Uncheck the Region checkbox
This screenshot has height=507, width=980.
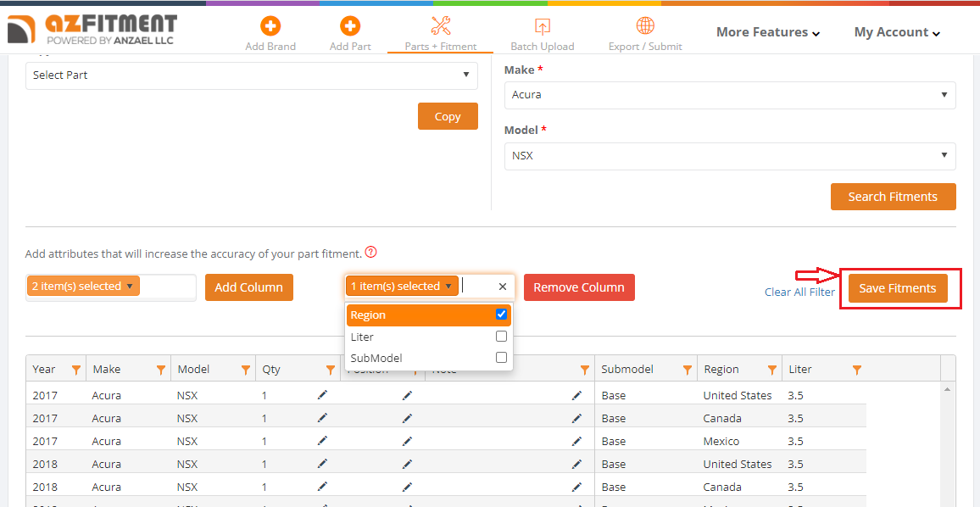point(501,315)
